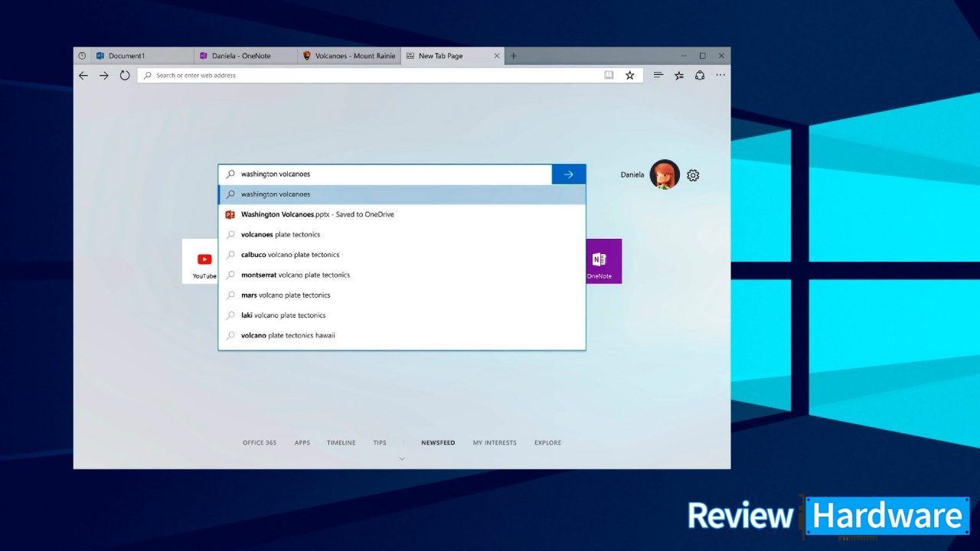Choose 'mars volcano plate tectonics' suggestion

402,295
